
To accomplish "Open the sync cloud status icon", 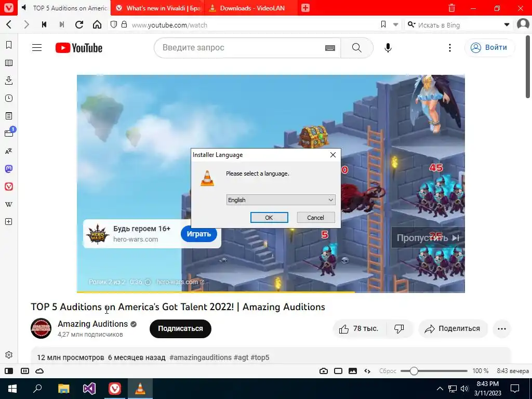I will pyautogui.click(x=39, y=371).
